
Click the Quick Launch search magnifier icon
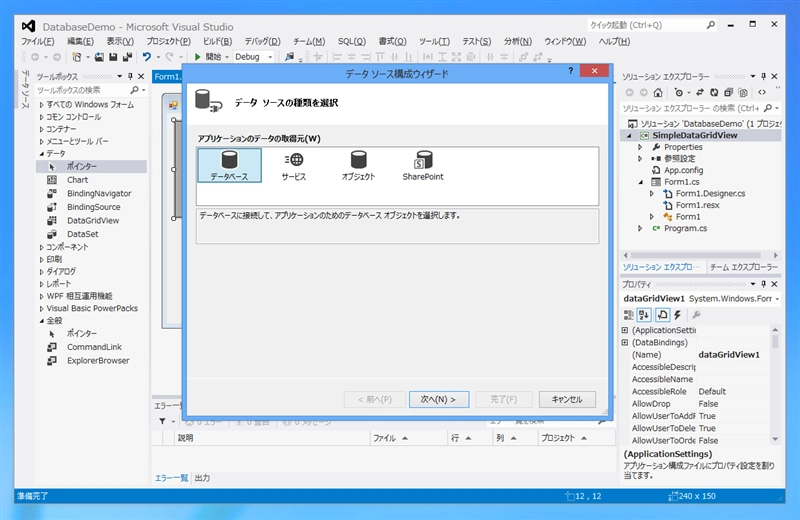coord(711,24)
